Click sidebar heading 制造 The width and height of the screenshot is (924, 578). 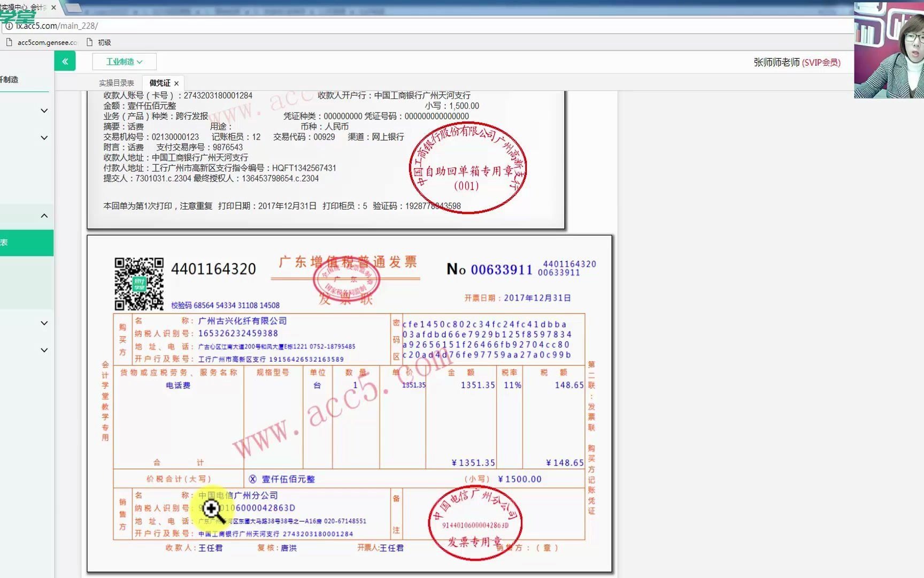[9, 80]
